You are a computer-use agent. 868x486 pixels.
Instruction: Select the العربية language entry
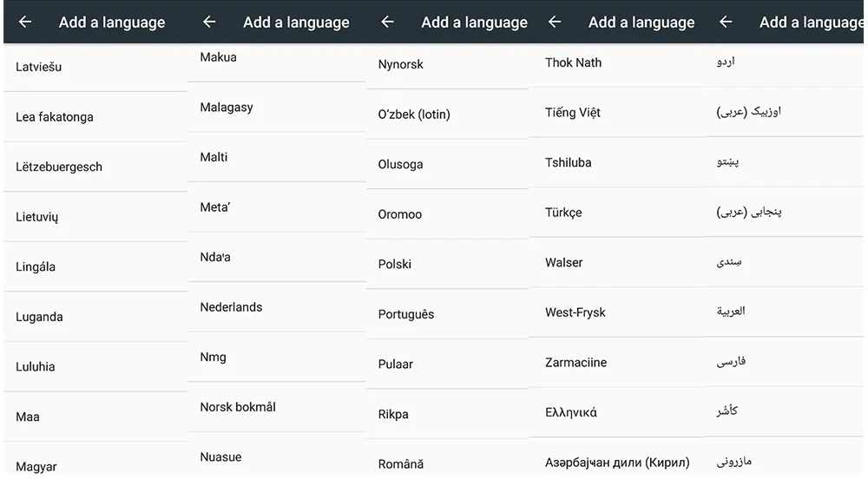731,311
